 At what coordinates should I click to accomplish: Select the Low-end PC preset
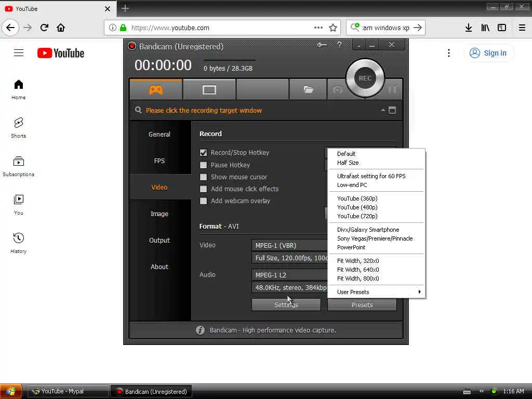click(x=376, y=185)
